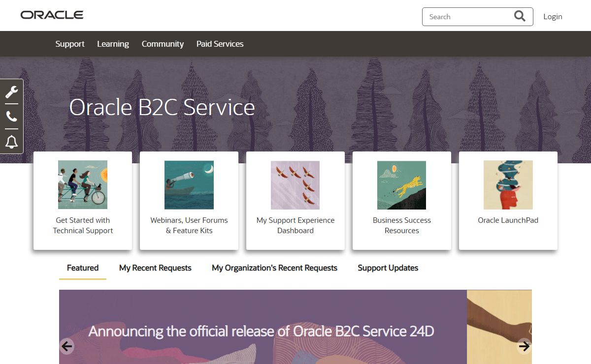
Task: Click the Login link
Action: [553, 17]
